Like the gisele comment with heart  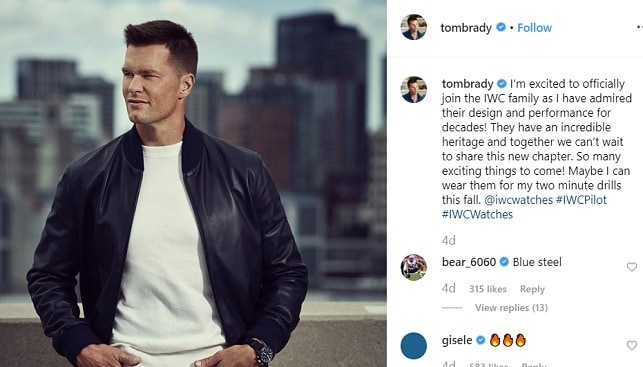click(632, 345)
